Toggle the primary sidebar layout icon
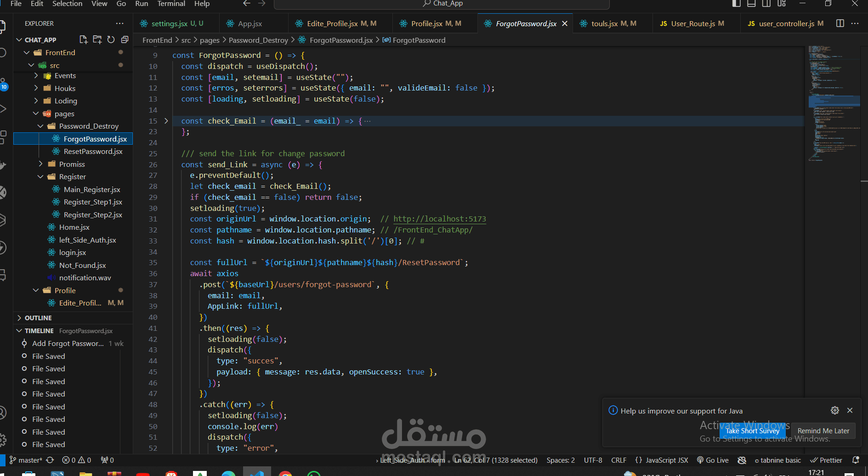Viewport: 868px width, 476px height. (736, 4)
